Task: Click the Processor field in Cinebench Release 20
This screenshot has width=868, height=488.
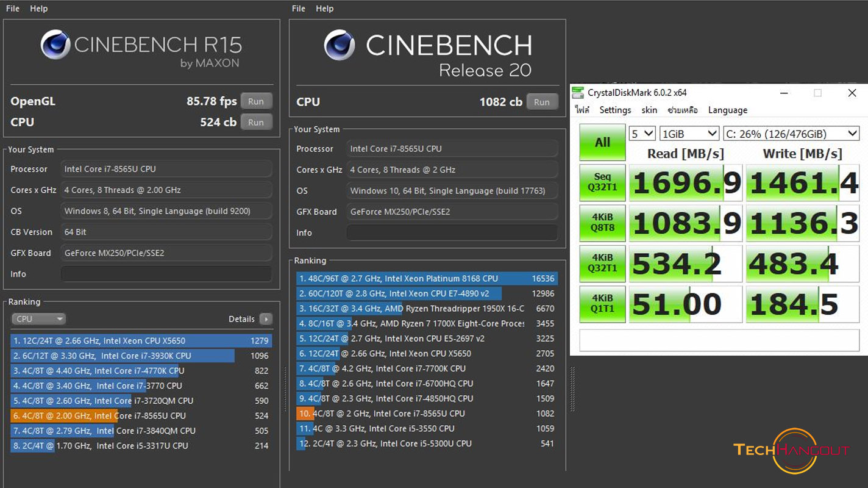Action: (x=452, y=149)
